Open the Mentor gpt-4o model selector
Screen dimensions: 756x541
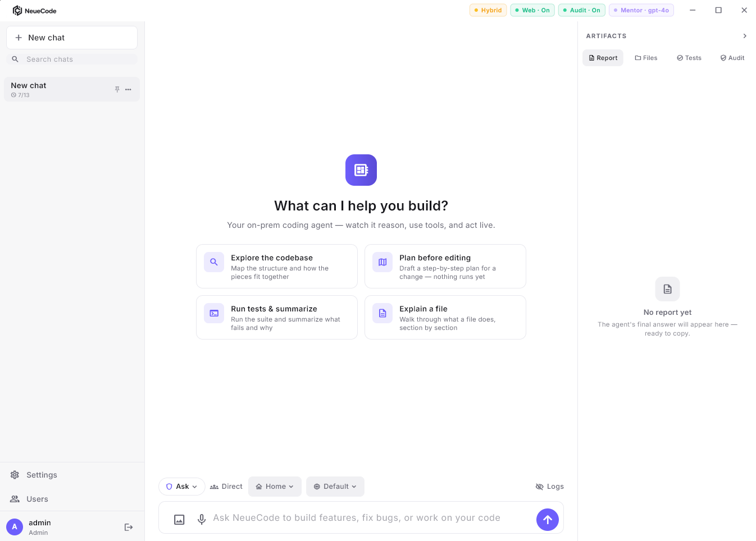tap(641, 10)
